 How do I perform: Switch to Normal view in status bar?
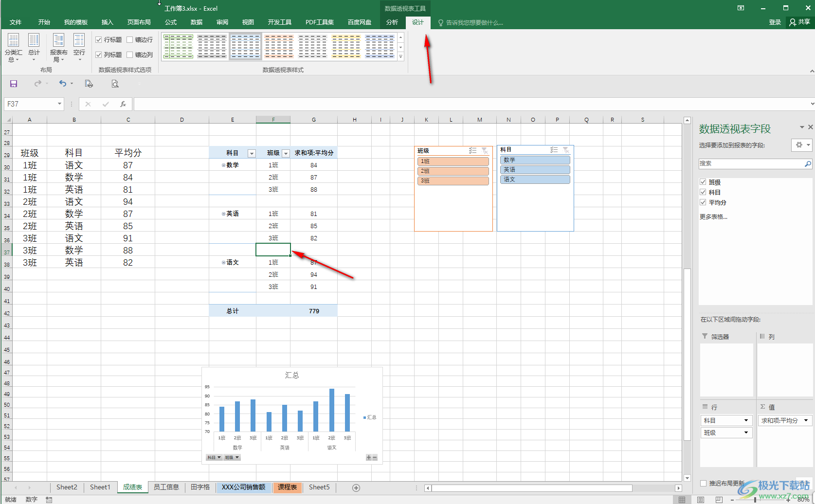click(682, 500)
